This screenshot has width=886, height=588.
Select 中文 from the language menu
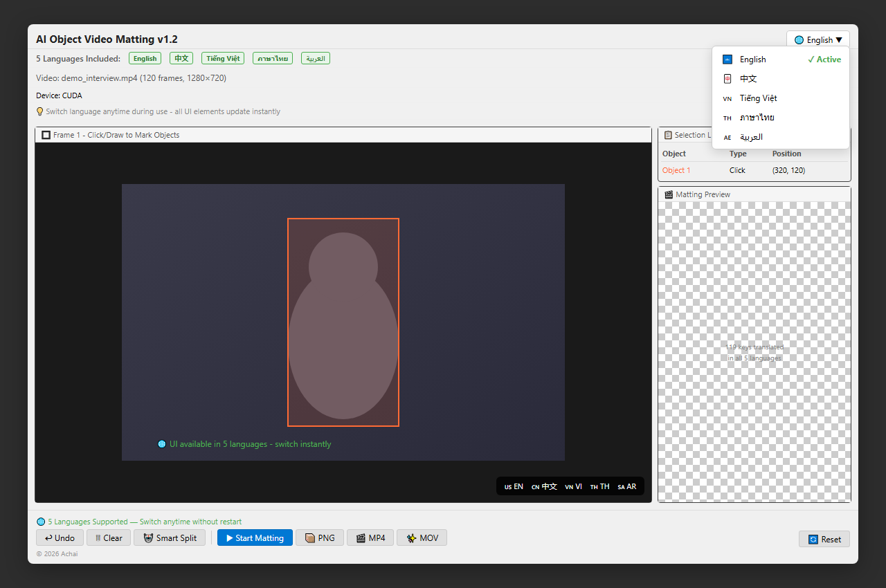click(780, 79)
